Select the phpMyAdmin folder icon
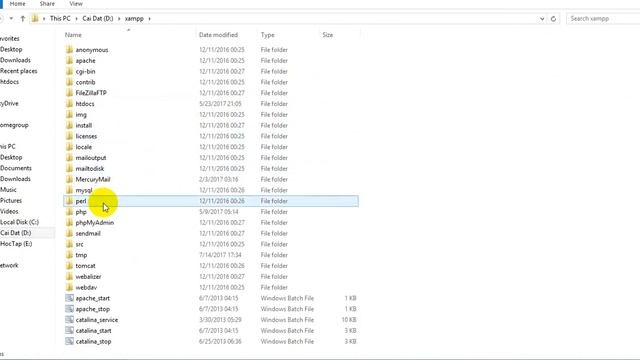The image size is (640, 360). click(69, 222)
